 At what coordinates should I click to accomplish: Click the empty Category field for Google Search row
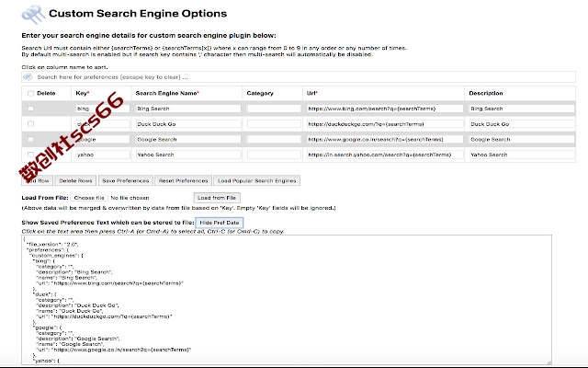coord(274,139)
